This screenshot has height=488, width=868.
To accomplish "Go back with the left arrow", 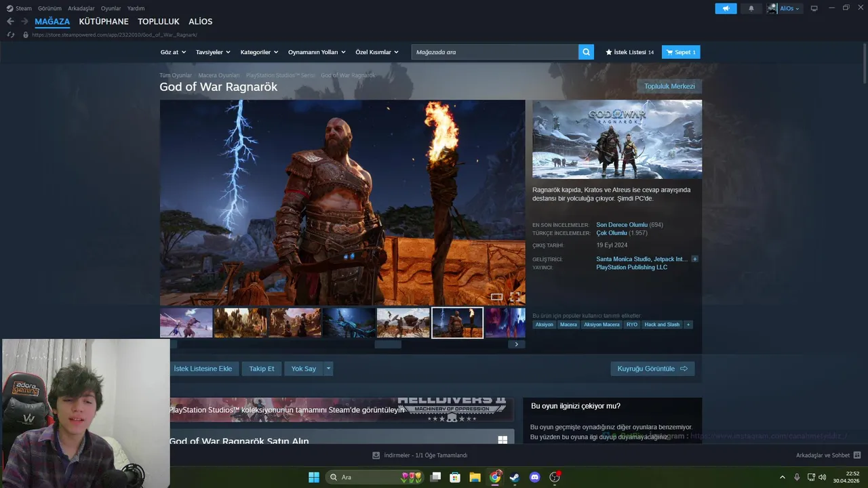I will pos(10,22).
